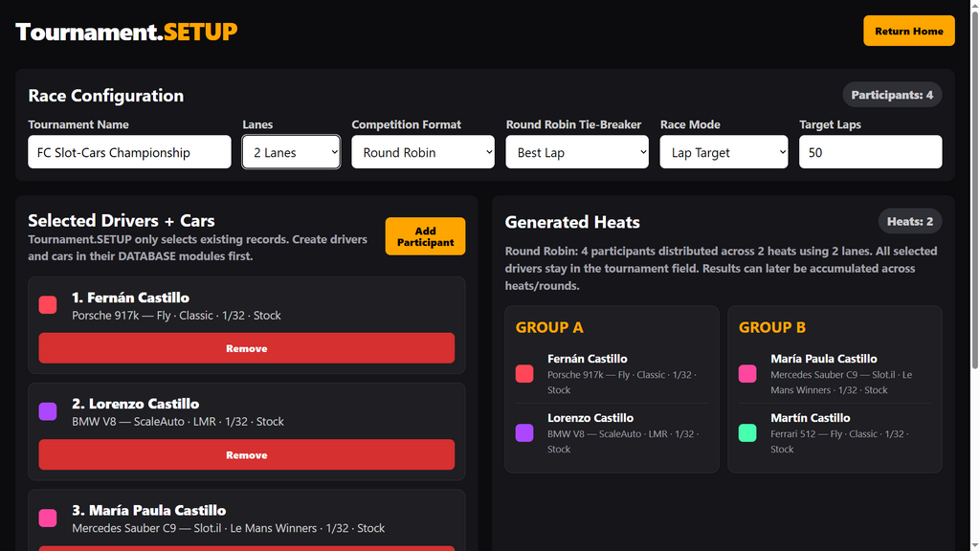Click María Paula Castillo's pink swatch in participants
The width and height of the screenshot is (980, 551).
pyautogui.click(x=48, y=518)
